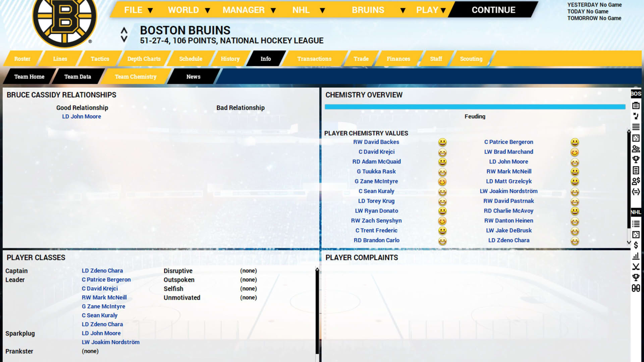Screen dimensions: 644x362
Task: Open LD Zdeno Chara Captain link
Action: click(x=102, y=270)
